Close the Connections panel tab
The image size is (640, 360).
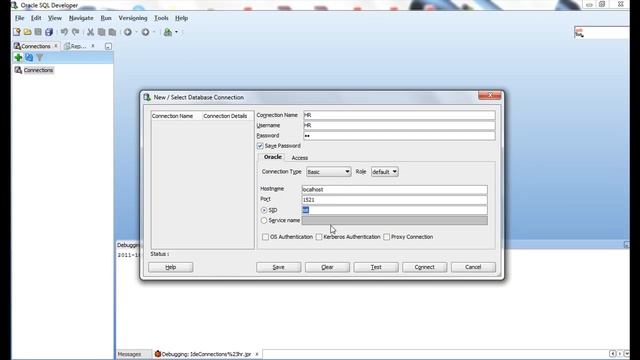point(56,46)
